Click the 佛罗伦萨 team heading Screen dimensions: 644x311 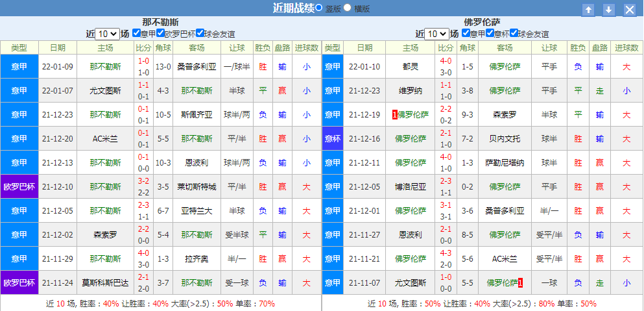click(482, 22)
